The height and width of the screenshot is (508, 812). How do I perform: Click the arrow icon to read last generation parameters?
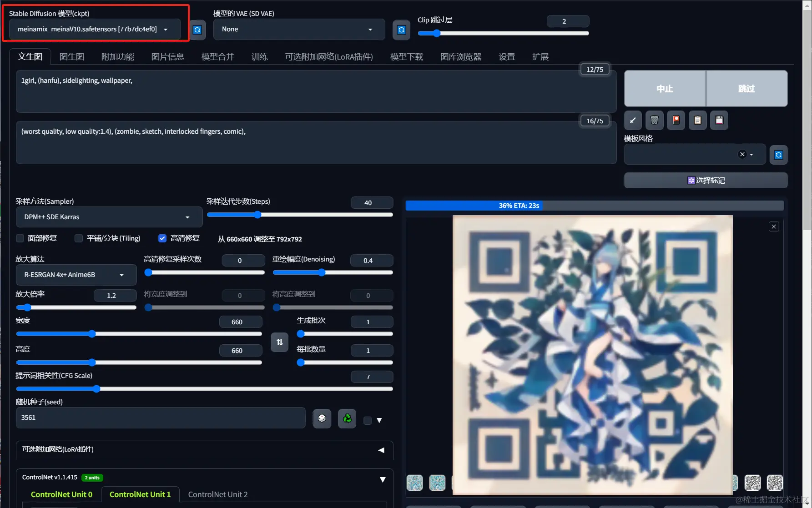coord(633,120)
